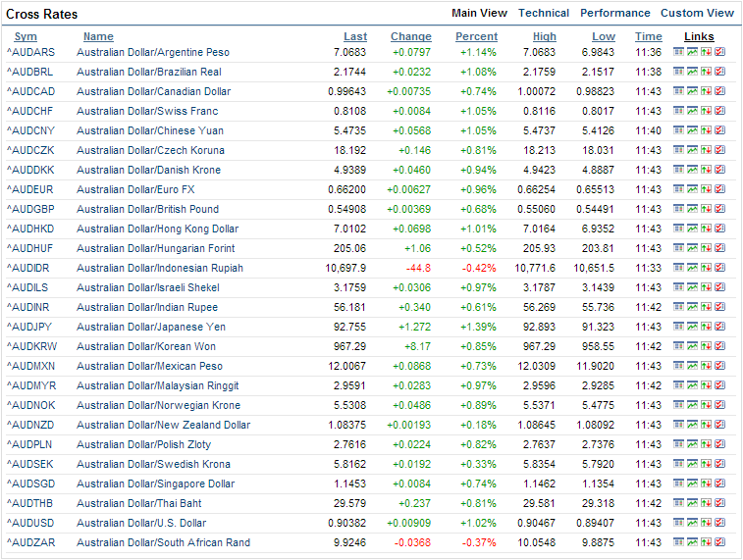Sort rows by the Last column header
743x560 pixels.
(x=355, y=36)
